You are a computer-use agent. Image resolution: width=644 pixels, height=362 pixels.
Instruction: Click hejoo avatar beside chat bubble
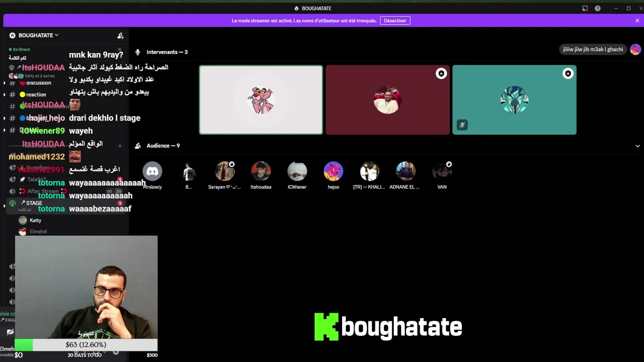click(x=635, y=49)
